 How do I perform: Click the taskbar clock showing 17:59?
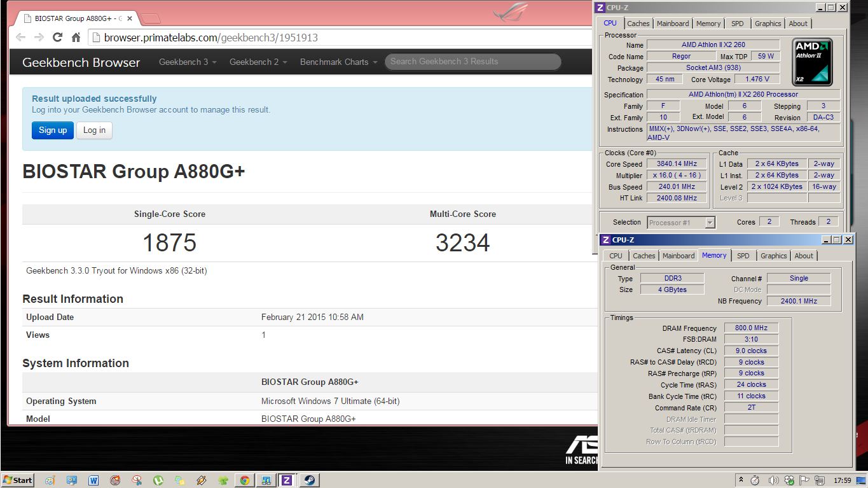click(842, 480)
